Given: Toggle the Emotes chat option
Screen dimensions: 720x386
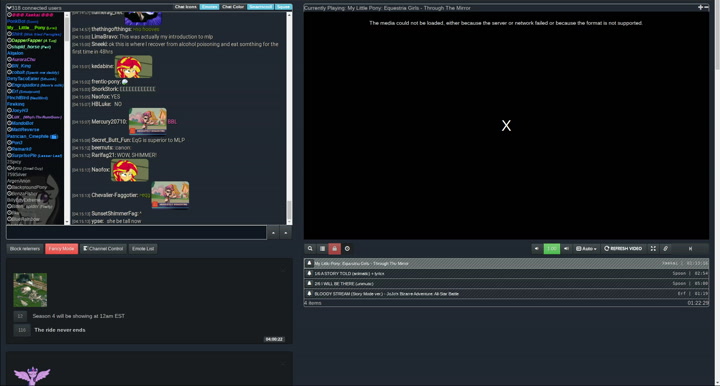Looking at the screenshot, I should point(209,7).
